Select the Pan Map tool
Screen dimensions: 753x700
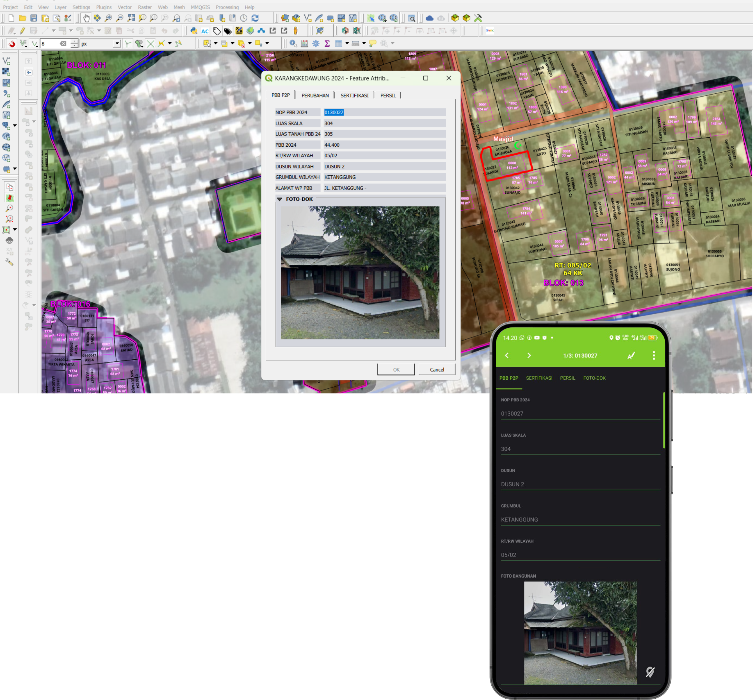pos(86,18)
